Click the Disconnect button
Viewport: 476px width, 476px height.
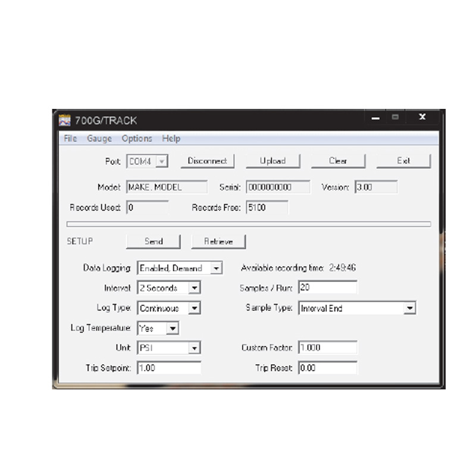207,161
